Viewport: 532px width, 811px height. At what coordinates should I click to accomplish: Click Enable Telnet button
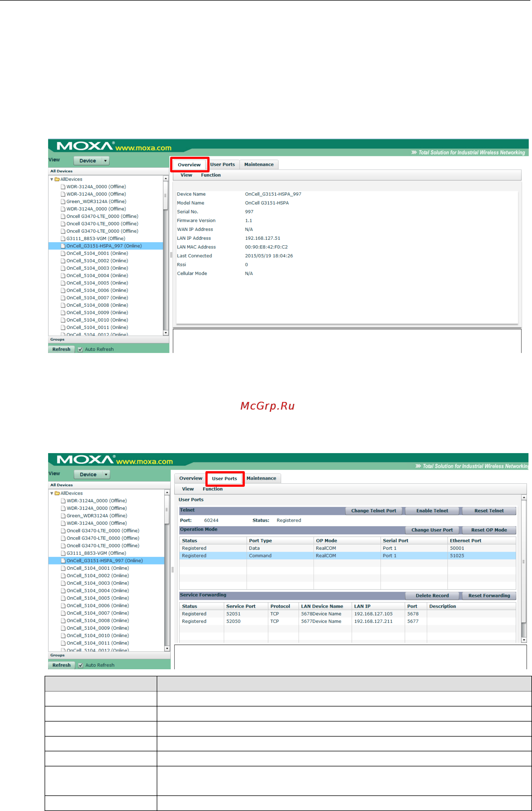432,511
